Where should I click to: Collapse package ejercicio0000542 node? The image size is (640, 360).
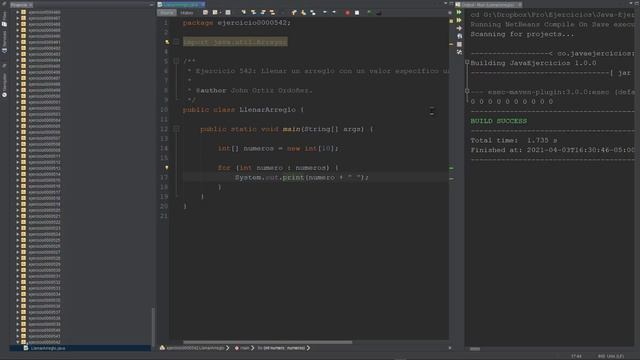[18, 342]
